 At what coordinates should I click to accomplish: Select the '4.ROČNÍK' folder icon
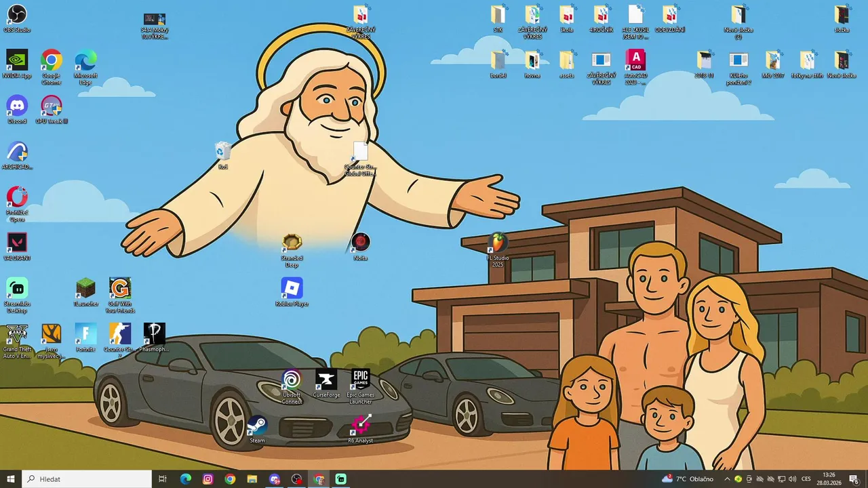601,19
